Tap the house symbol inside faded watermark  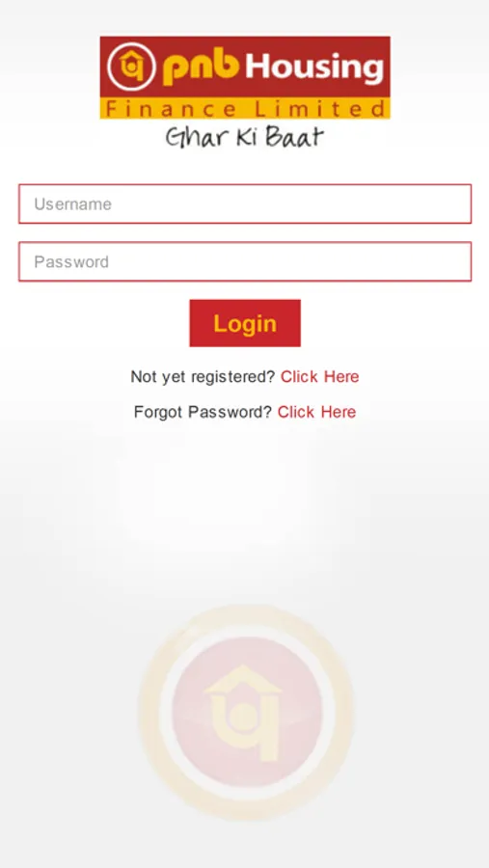coord(244,712)
